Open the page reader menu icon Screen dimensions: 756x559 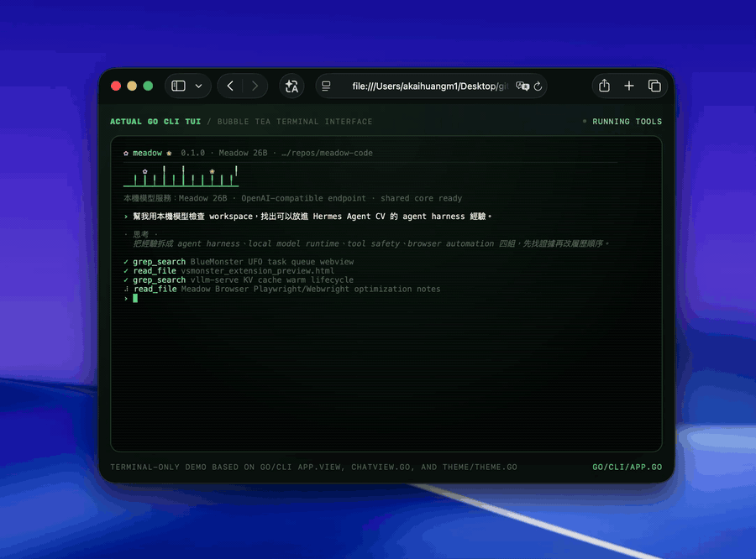click(x=326, y=86)
